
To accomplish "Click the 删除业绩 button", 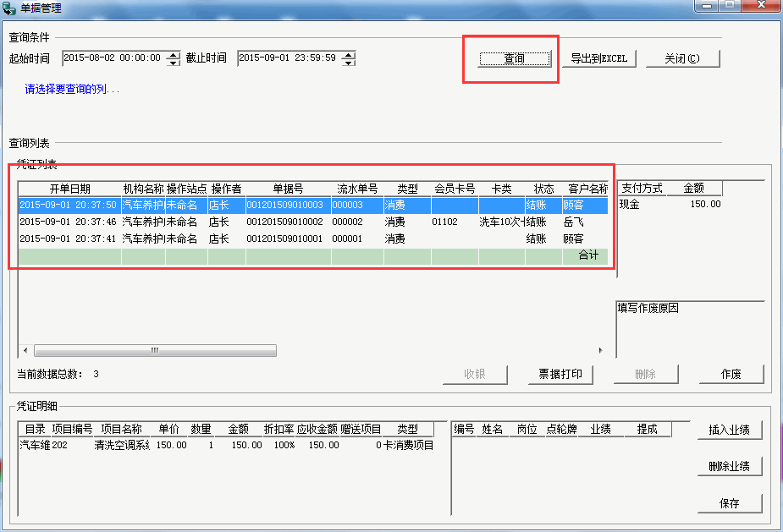I will [x=729, y=466].
